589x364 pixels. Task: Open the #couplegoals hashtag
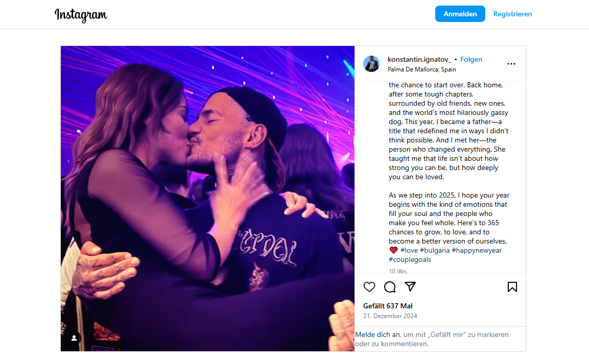(x=410, y=259)
